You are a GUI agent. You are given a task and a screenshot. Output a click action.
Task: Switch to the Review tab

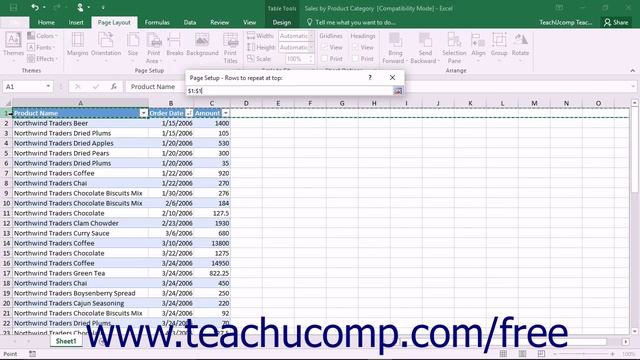click(220, 22)
